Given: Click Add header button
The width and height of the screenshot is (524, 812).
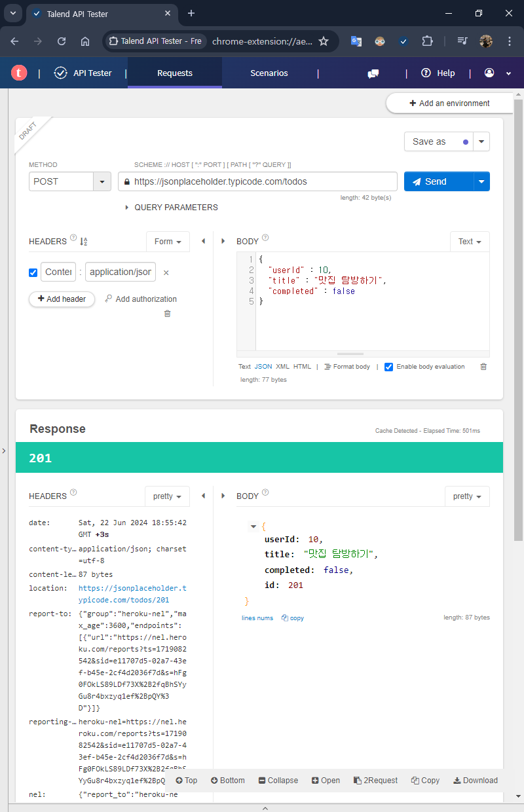Looking at the screenshot, I should click(62, 299).
